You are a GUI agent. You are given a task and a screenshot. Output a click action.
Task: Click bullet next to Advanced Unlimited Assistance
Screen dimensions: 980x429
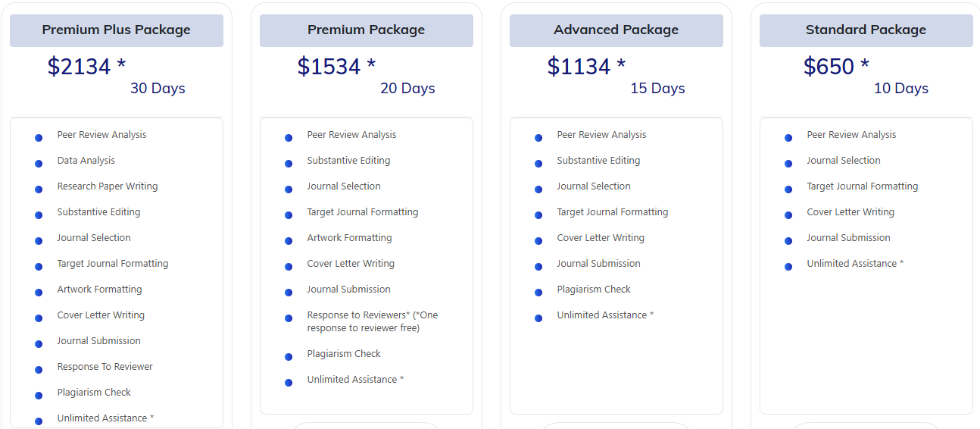tap(538, 318)
